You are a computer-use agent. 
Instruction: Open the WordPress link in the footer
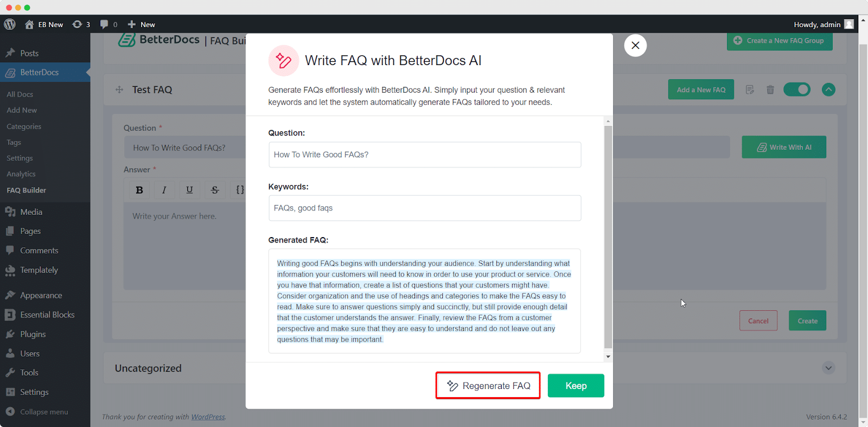pyautogui.click(x=208, y=417)
